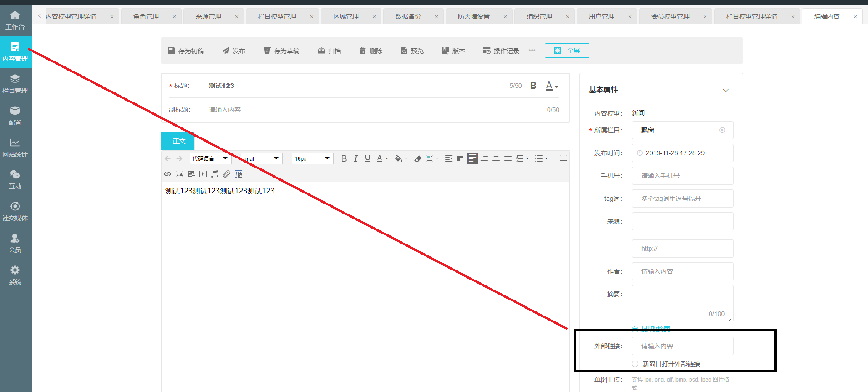Image resolution: width=868 pixels, height=392 pixels.
Task: Align body text right
Action: (x=484, y=158)
